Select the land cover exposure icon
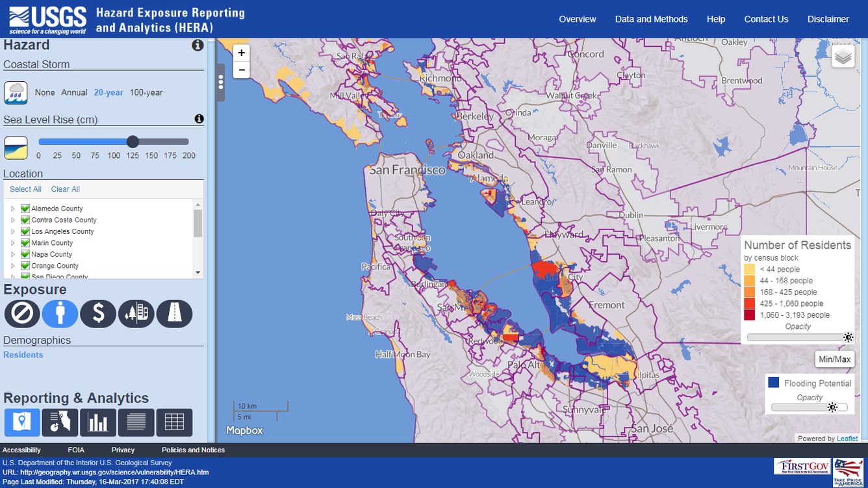868x488 pixels. pos(136,314)
